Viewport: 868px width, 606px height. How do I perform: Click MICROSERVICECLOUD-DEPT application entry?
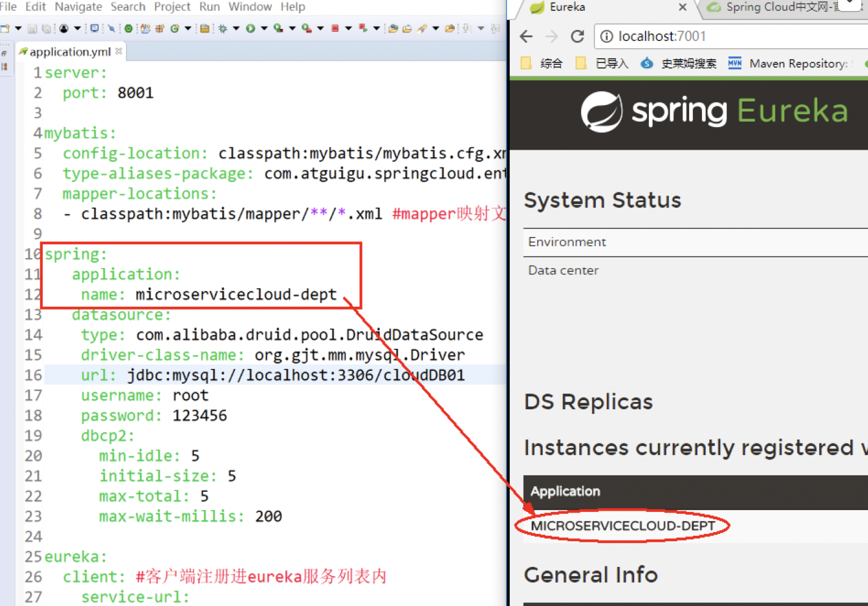click(623, 526)
